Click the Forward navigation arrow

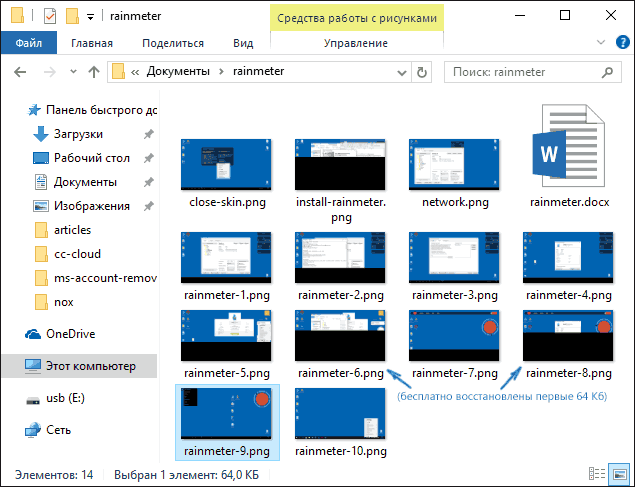[50, 72]
